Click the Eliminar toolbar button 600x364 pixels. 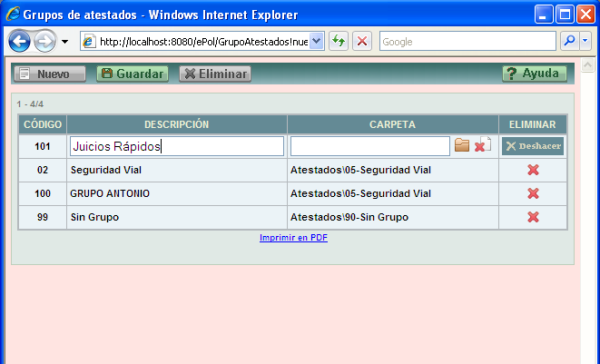215,74
